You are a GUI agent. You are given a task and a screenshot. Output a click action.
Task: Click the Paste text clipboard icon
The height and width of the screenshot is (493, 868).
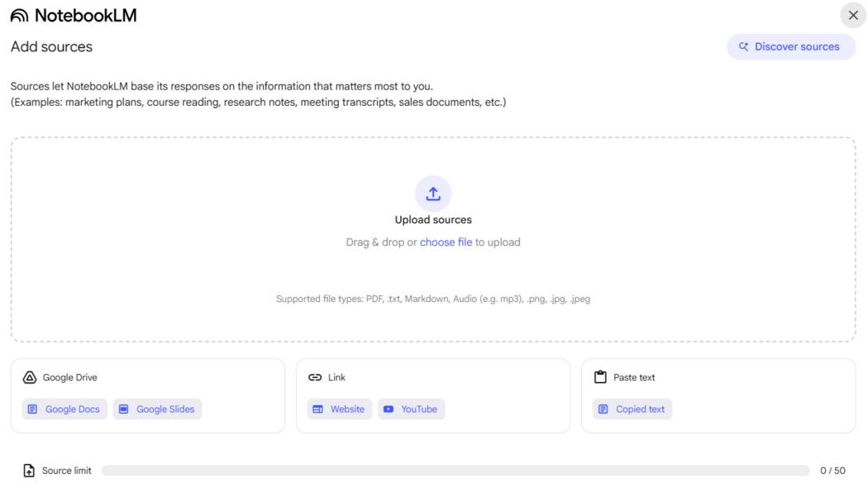600,377
